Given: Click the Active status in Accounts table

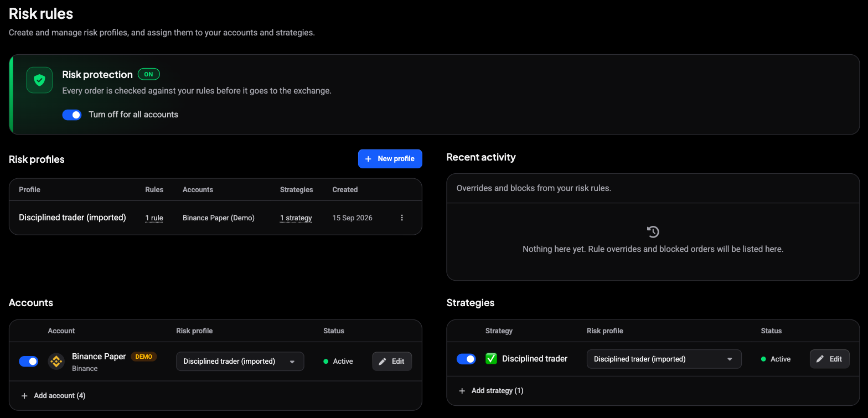Looking at the screenshot, I should tap(338, 362).
